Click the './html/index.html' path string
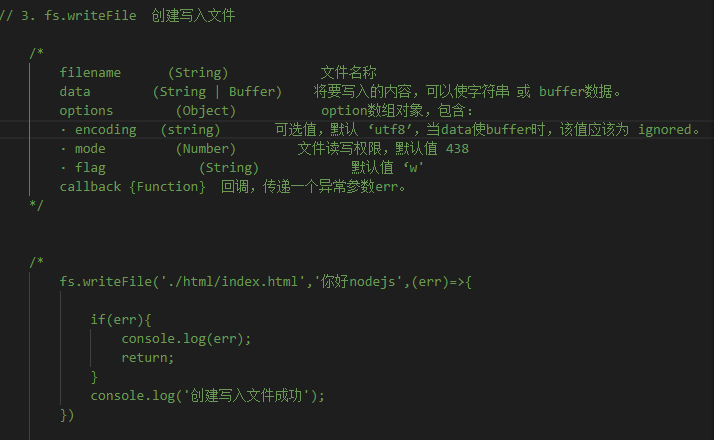The width and height of the screenshot is (714, 440). pos(236,282)
